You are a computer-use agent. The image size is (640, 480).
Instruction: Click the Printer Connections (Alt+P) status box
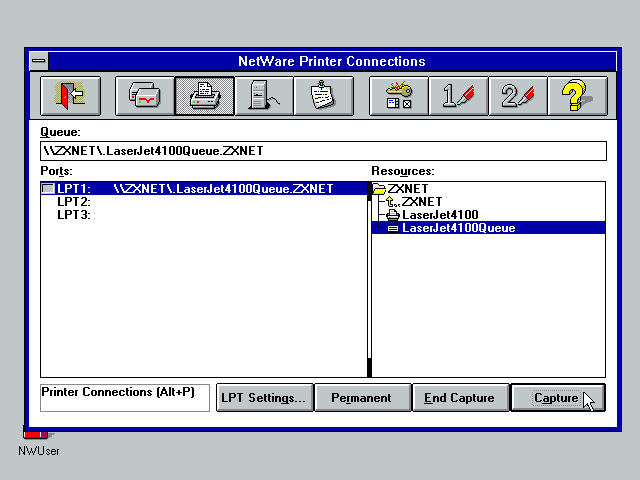(125, 398)
